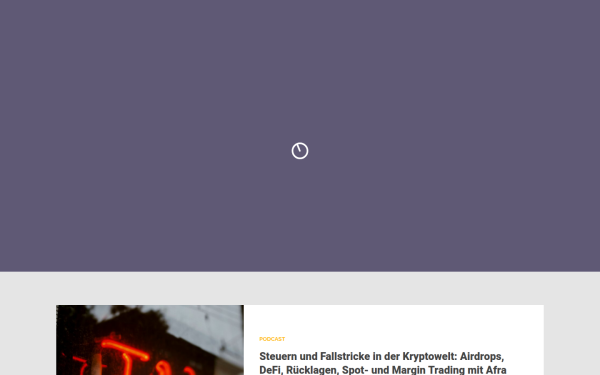This screenshot has height=375, width=600.
Task: Open the orange PODCAST category label
Action: [272, 339]
